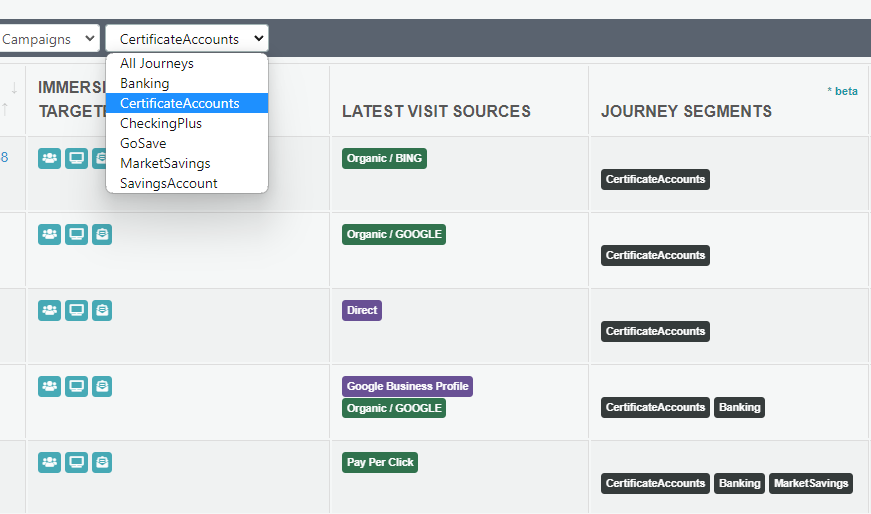The image size is (871, 514).
Task: Select All Journeys from the dropdown list
Action: (x=157, y=63)
